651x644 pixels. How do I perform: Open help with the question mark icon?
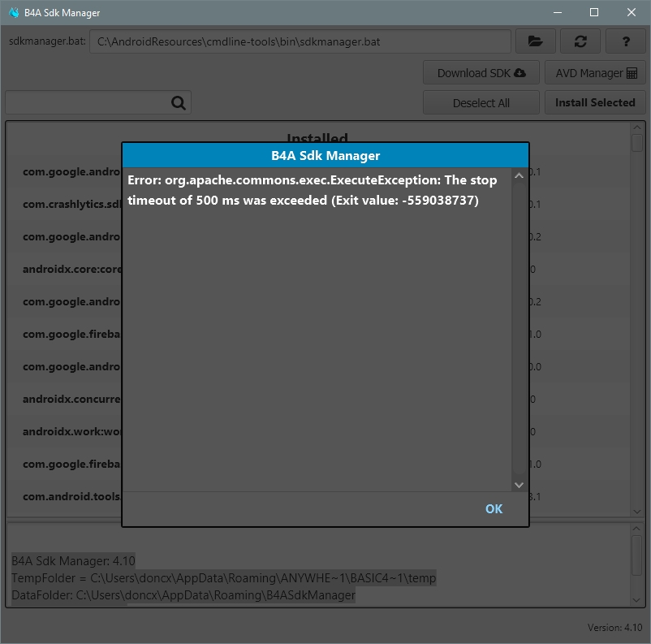click(626, 41)
